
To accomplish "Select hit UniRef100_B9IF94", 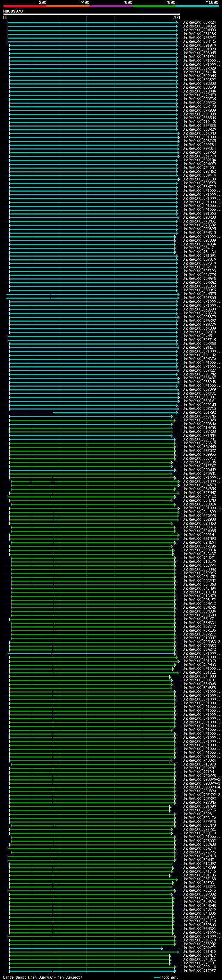I will pos(199,57).
